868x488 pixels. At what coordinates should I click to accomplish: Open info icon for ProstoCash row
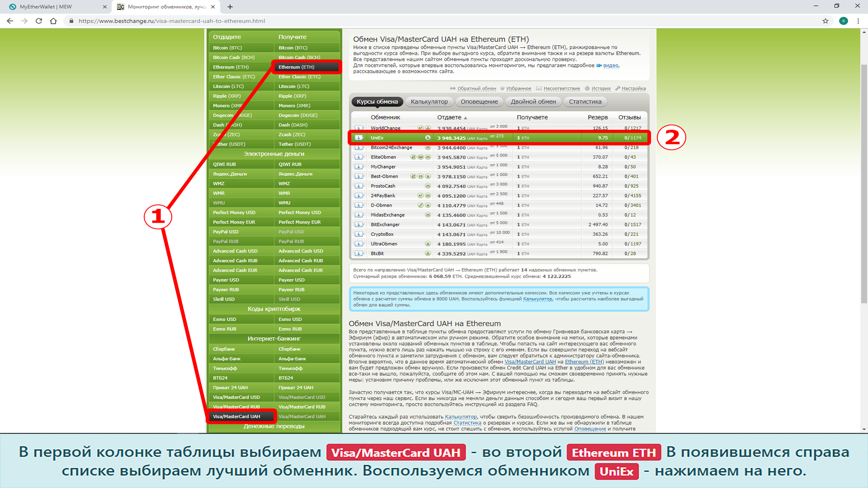coord(359,186)
